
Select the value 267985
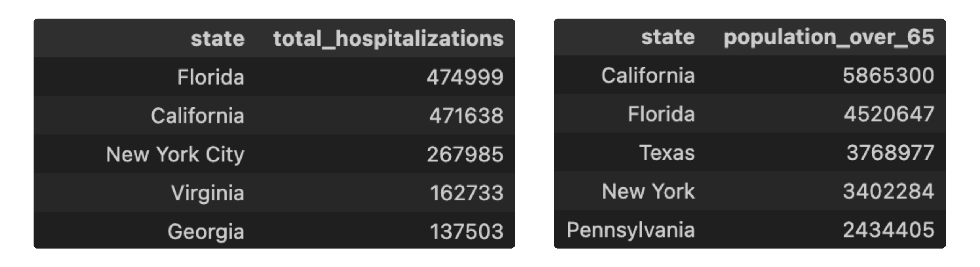point(465,155)
